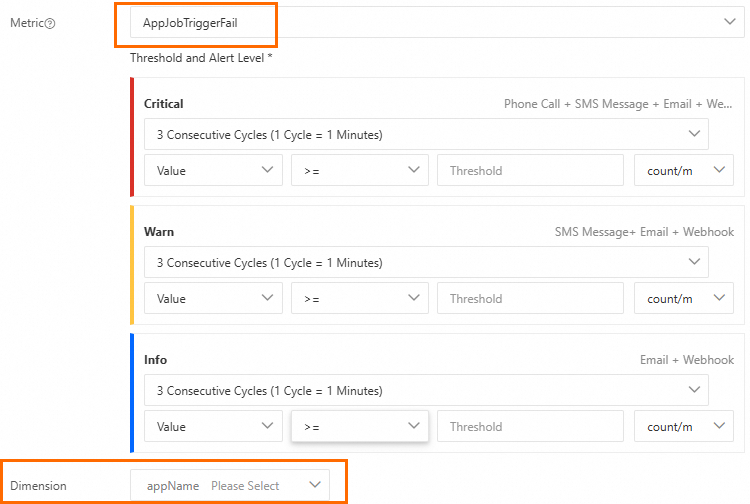Click the Warn Threshold input field
The height and width of the screenshot is (504, 750).
(x=530, y=298)
